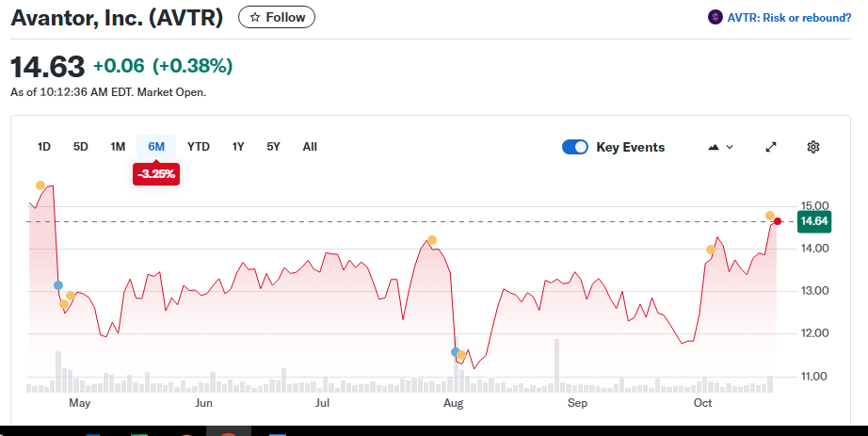Viewport: 868px width, 436px height.
Task: Click the blue event marker in late April
Action: click(58, 284)
